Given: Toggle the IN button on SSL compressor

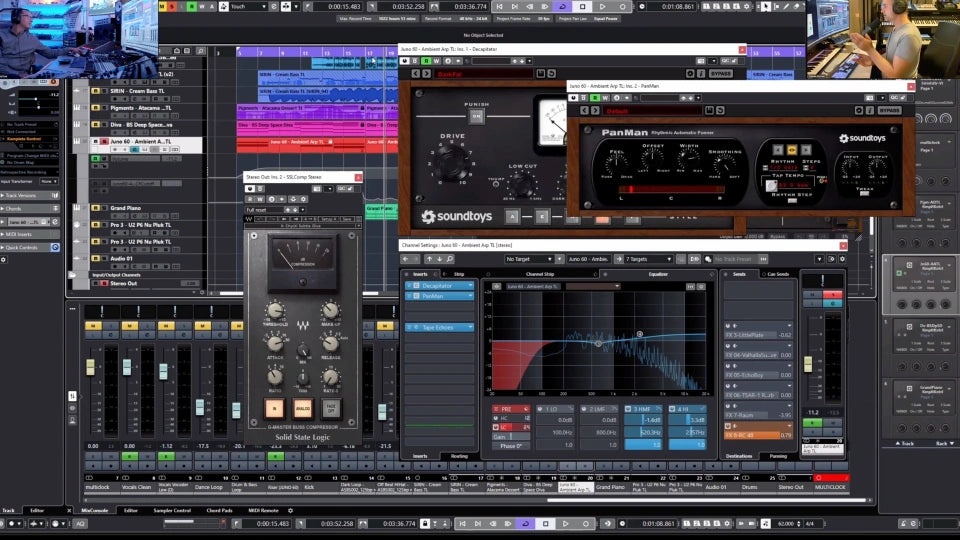Looking at the screenshot, I should pos(274,408).
